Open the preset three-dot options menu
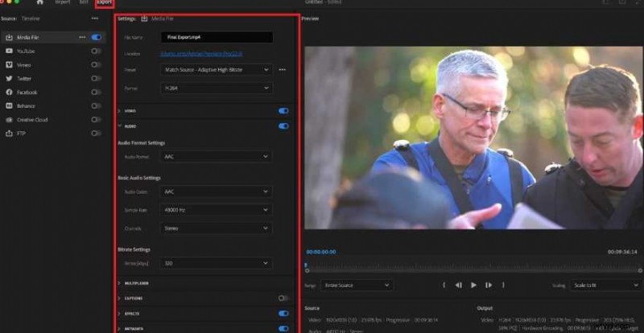Screen dimensions: 644x333 click(283, 70)
